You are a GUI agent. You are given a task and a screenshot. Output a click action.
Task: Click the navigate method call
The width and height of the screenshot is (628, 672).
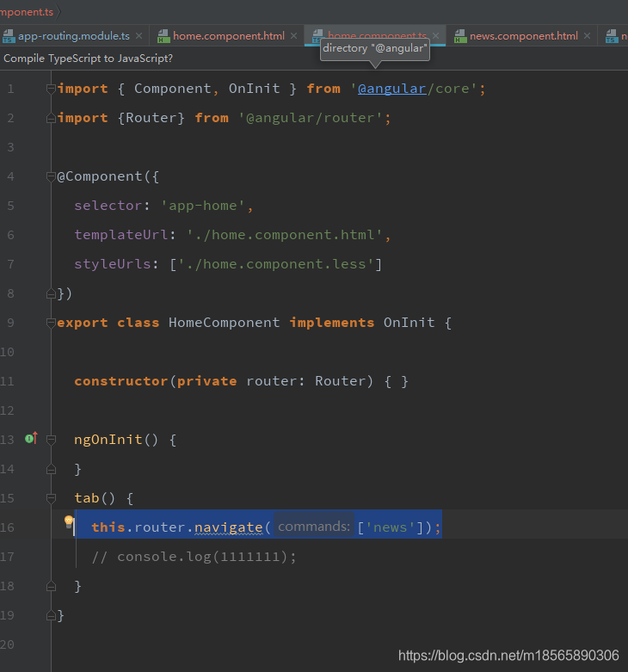pyautogui.click(x=228, y=527)
